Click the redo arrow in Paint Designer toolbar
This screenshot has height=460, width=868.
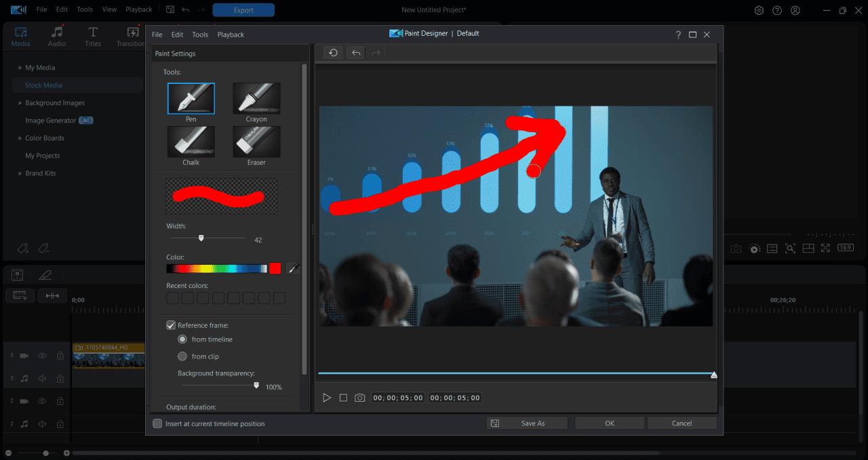coord(376,53)
